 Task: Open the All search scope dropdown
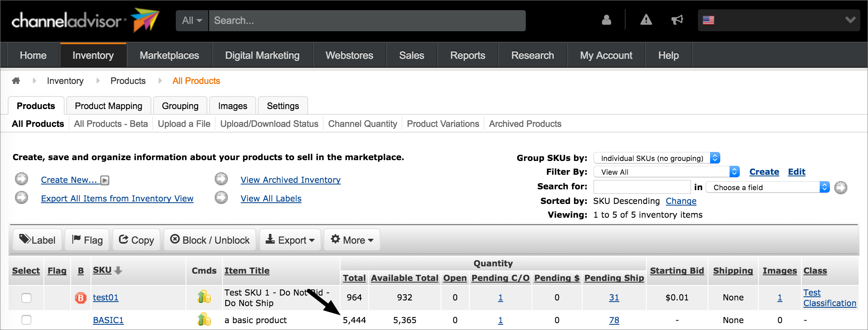pos(192,21)
